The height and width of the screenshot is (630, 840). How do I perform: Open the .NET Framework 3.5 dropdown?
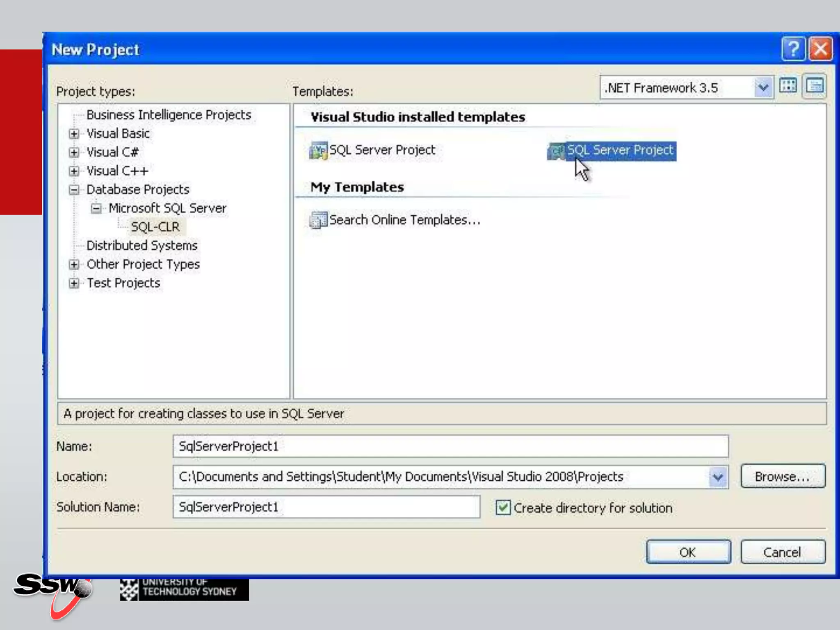point(763,87)
